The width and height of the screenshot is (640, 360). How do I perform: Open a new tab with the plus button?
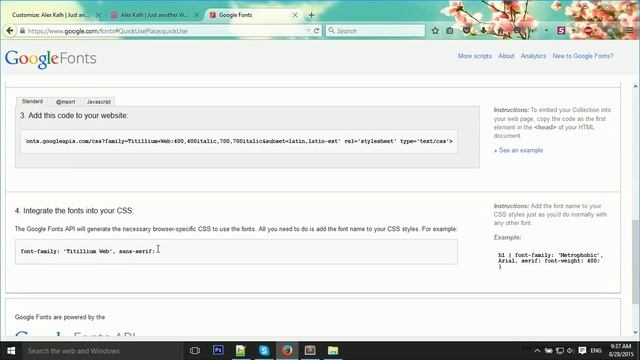tap(311, 15)
